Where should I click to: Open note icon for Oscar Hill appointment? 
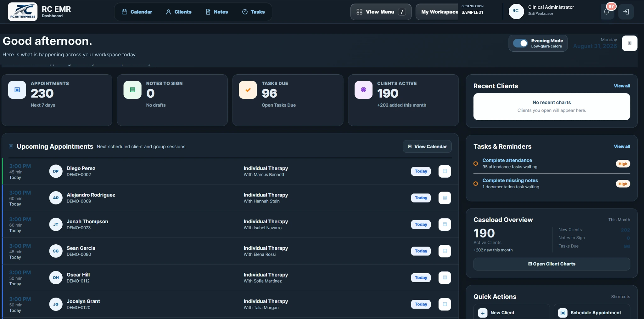coord(445,278)
